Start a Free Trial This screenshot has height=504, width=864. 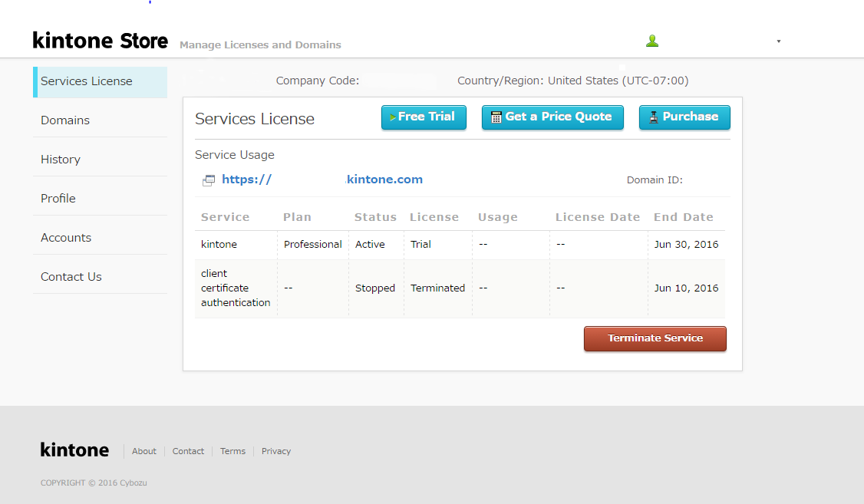[x=424, y=117]
